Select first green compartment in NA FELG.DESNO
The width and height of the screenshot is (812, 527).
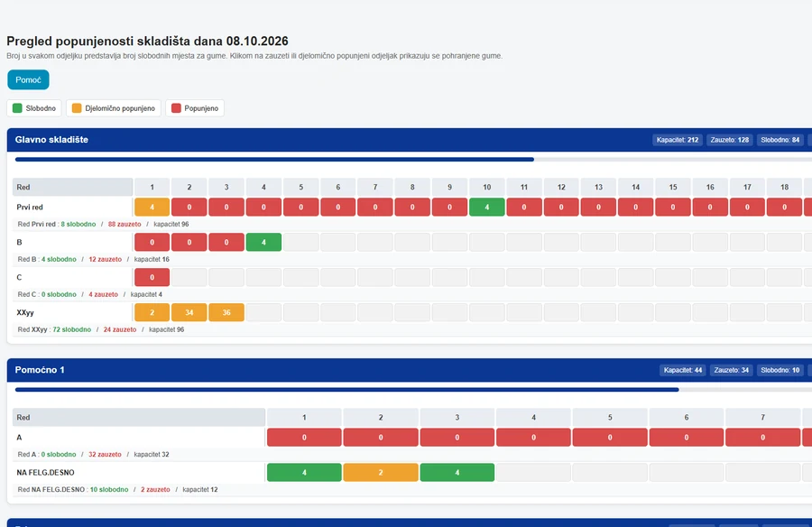pos(304,473)
